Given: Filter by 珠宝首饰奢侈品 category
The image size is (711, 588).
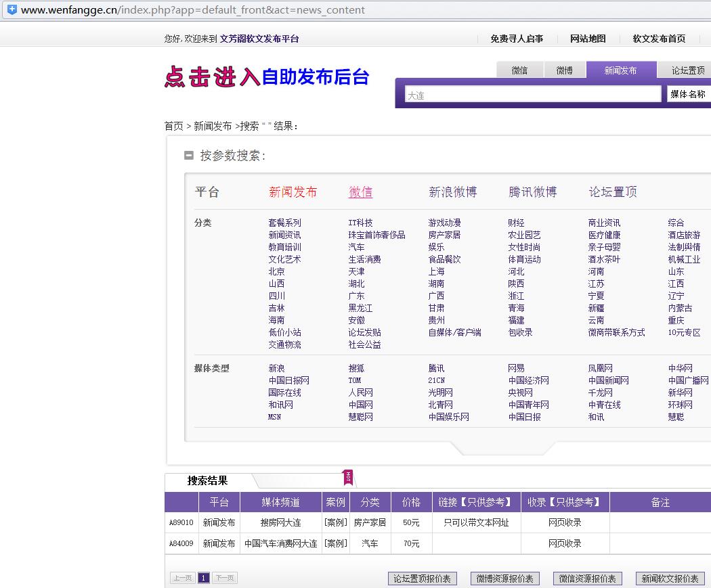Looking at the screenshot, I should point(376,235).
